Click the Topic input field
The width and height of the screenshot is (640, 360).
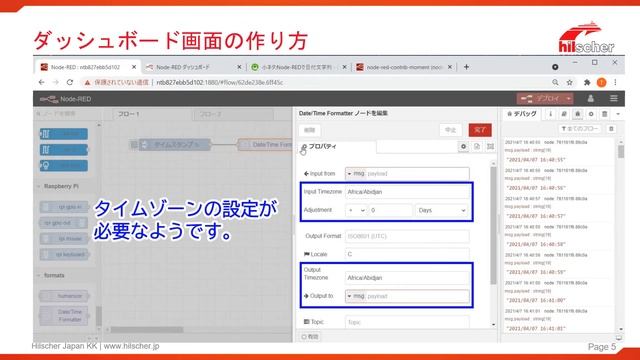[x=407, y=322]
